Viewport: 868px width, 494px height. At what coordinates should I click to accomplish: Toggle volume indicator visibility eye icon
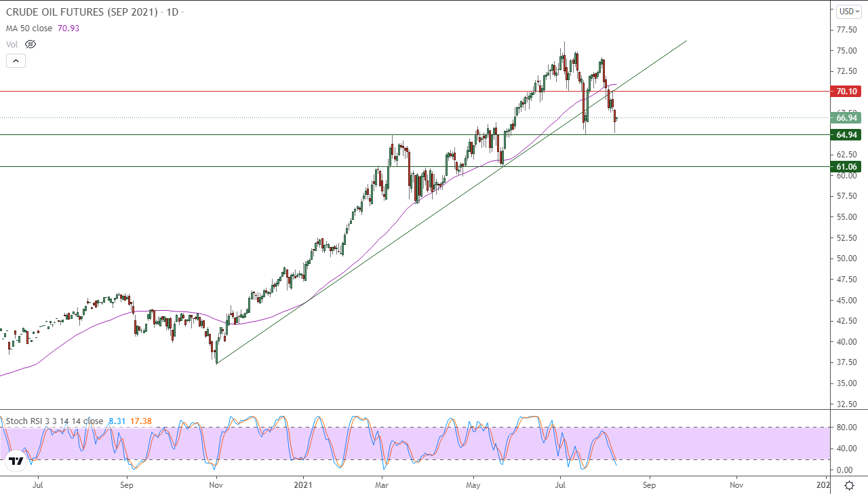[31, 44]
